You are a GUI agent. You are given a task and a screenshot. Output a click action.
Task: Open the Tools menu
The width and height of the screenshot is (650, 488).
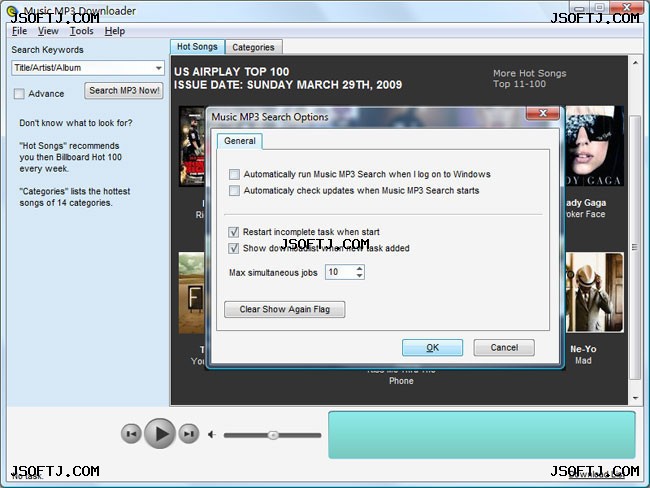pyautogui.click(x=81, y=31)
